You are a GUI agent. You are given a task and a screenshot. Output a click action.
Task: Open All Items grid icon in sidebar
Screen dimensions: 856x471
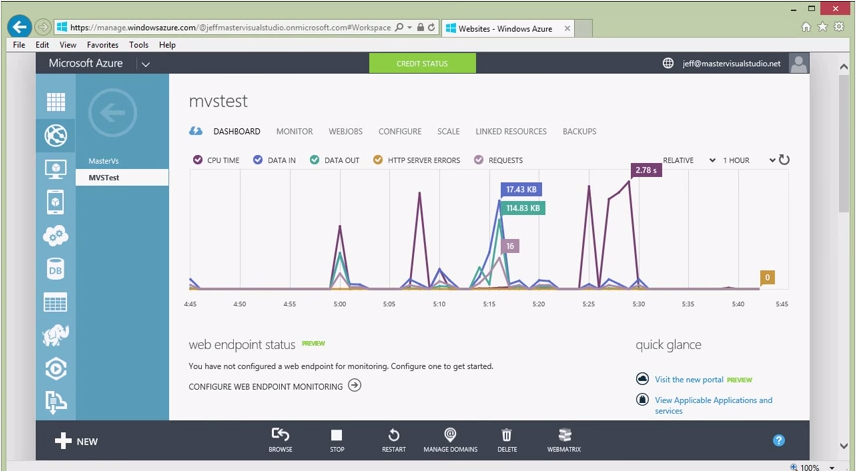[56, 102]
